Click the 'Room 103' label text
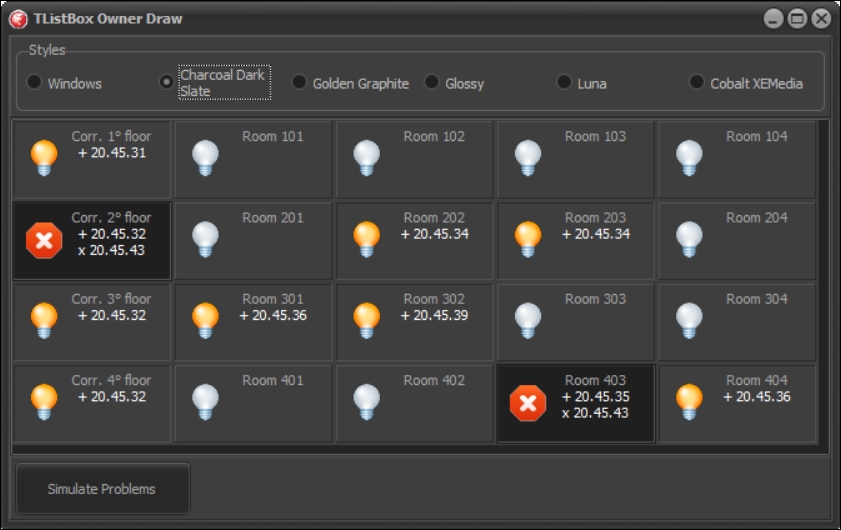The height and width of the screenshot is (530, 841). tap(595, 136)
